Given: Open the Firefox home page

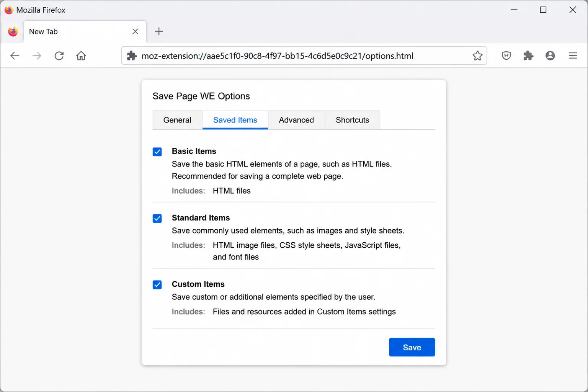Looking at the screenshot, I should click(81, 56).
